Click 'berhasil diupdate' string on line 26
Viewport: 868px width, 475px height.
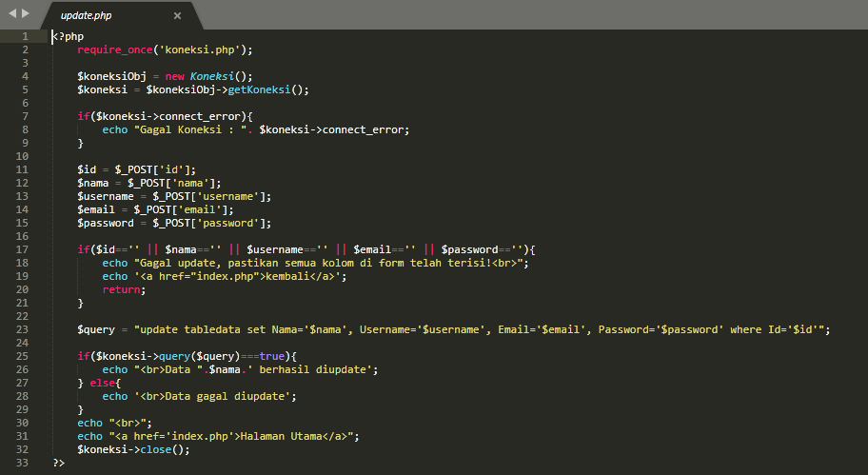309,369
